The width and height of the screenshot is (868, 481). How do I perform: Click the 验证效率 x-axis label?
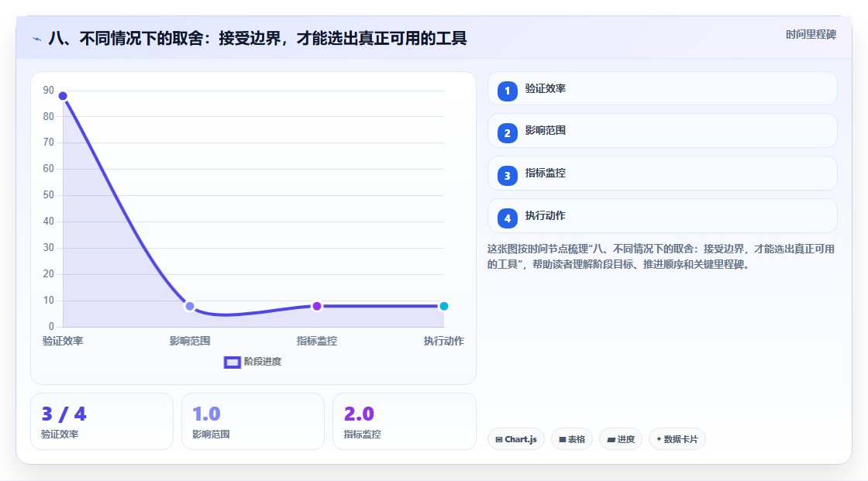click(x=63, y=342)
